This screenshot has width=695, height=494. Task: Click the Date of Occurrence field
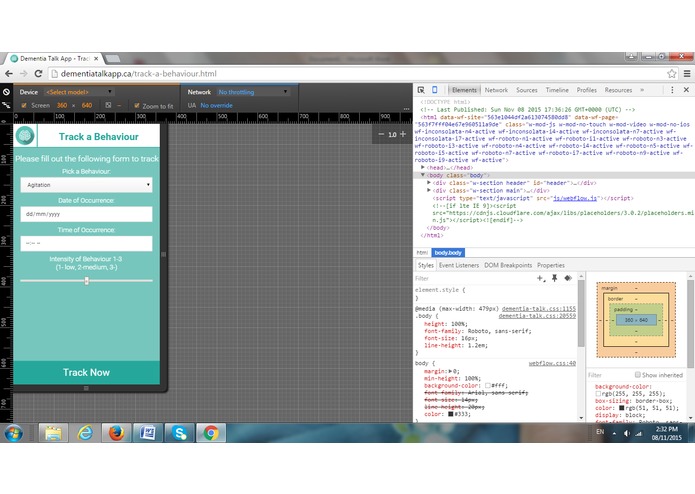(86, 214)
